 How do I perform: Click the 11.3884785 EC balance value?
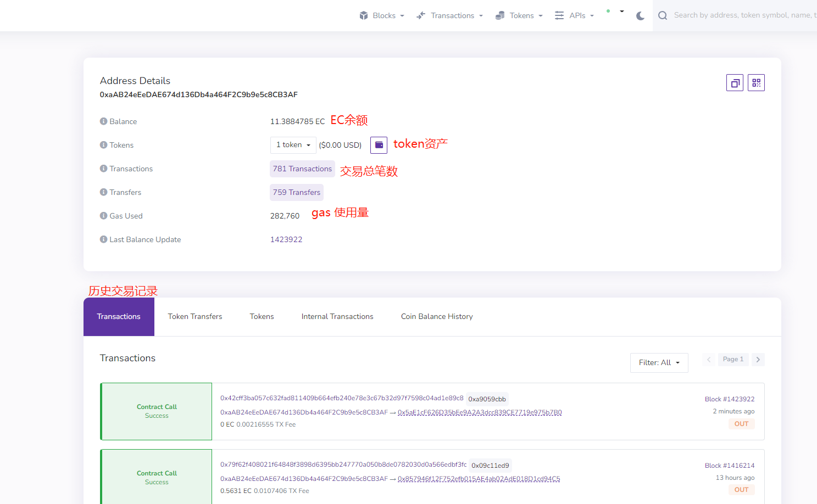click(297, 121)
